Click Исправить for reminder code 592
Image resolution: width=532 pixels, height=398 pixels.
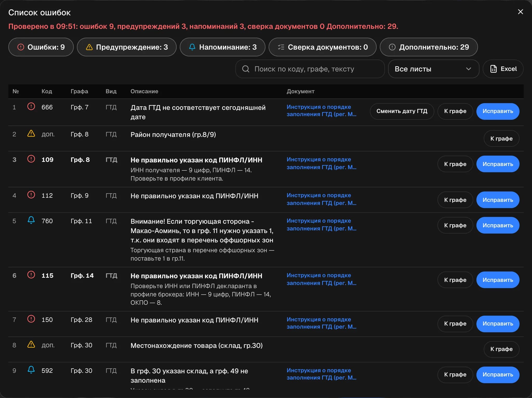(x=498, y=375)
